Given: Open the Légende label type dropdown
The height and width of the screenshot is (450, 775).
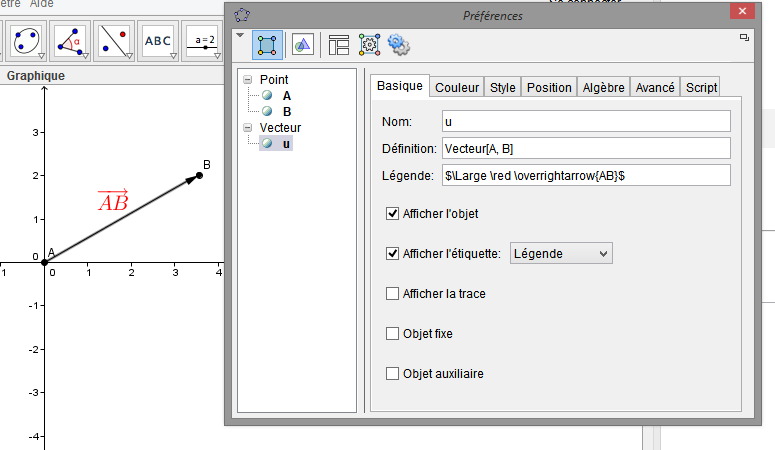Looking at the screenshot, I should [x=561, y=254].
